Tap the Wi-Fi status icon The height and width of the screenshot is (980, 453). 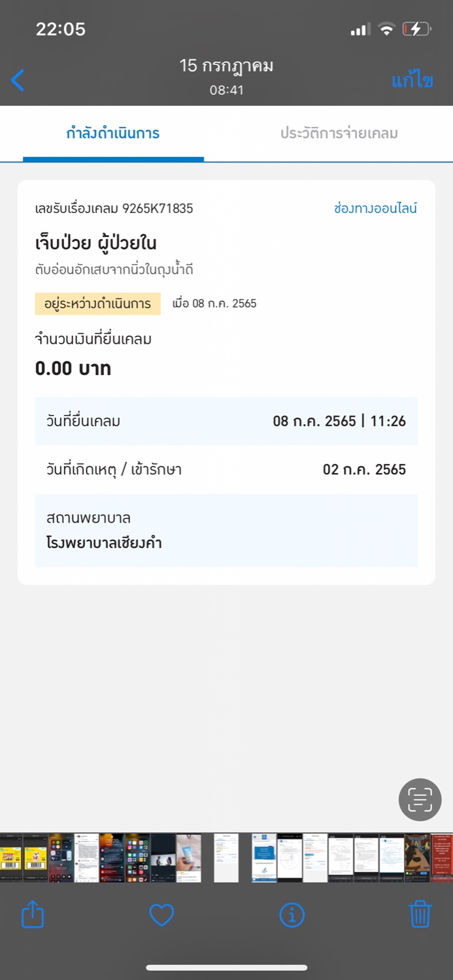pyautogui.click(x=387, y=29)
